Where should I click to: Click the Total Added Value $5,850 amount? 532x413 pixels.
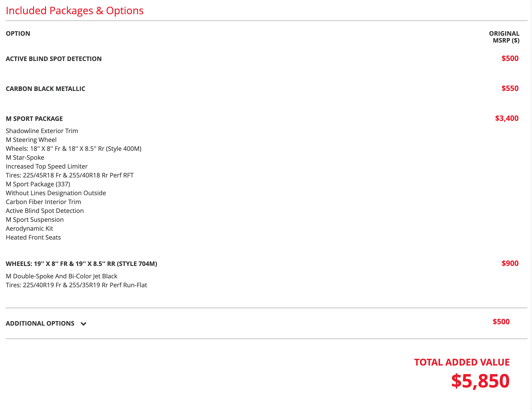480,381
